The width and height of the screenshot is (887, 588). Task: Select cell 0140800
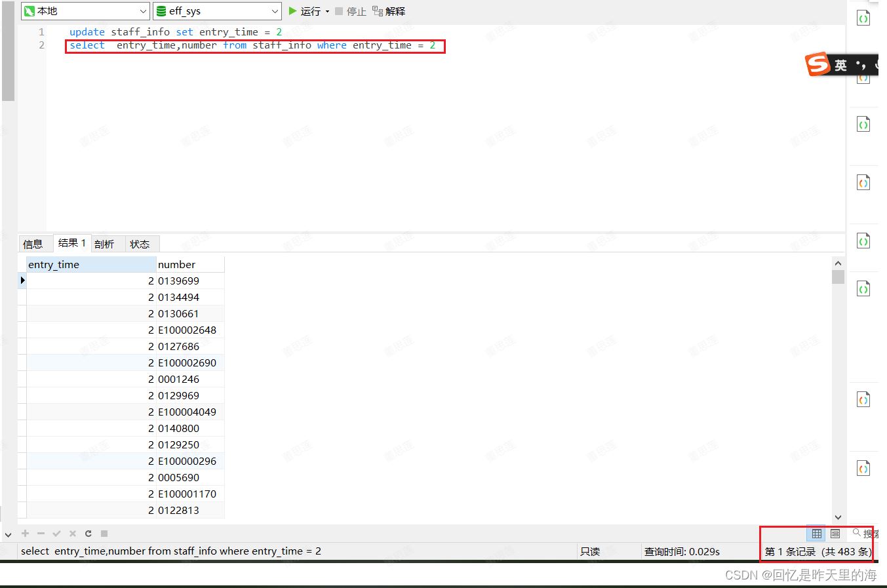(x=190, y=428)
